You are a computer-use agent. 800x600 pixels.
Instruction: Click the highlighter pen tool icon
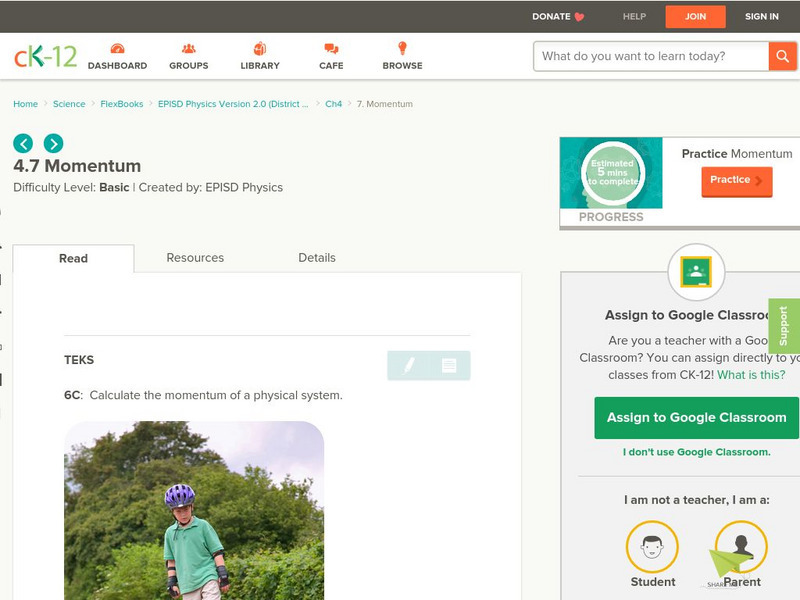click(408, 365)
